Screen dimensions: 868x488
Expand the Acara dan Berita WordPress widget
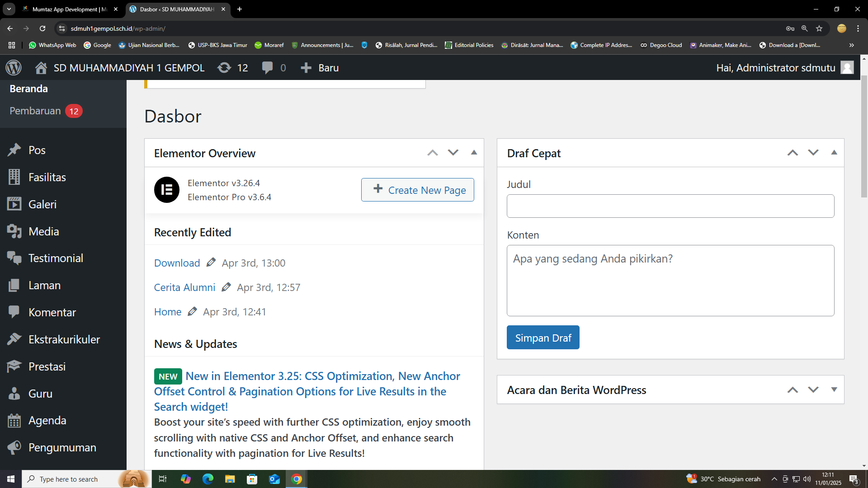834,389
